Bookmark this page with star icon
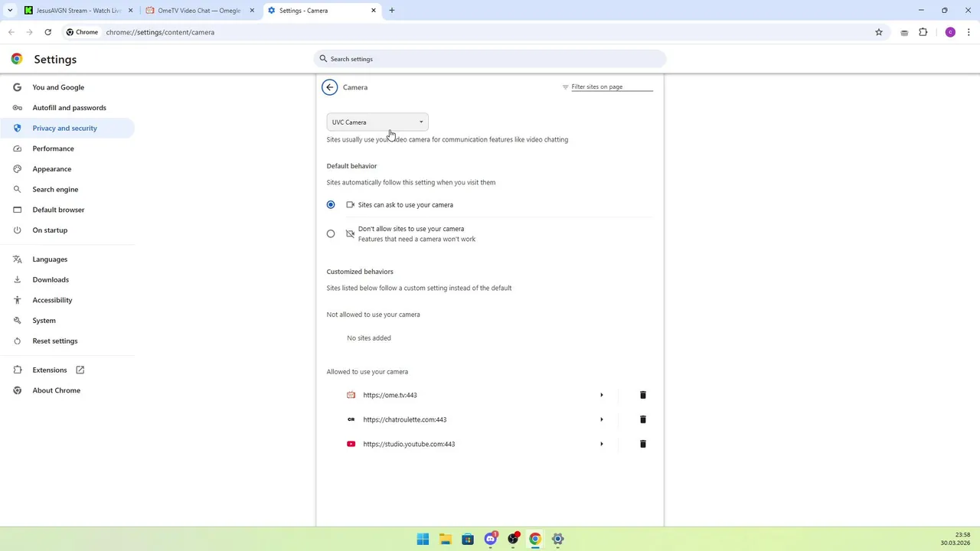 coord(879,32)
